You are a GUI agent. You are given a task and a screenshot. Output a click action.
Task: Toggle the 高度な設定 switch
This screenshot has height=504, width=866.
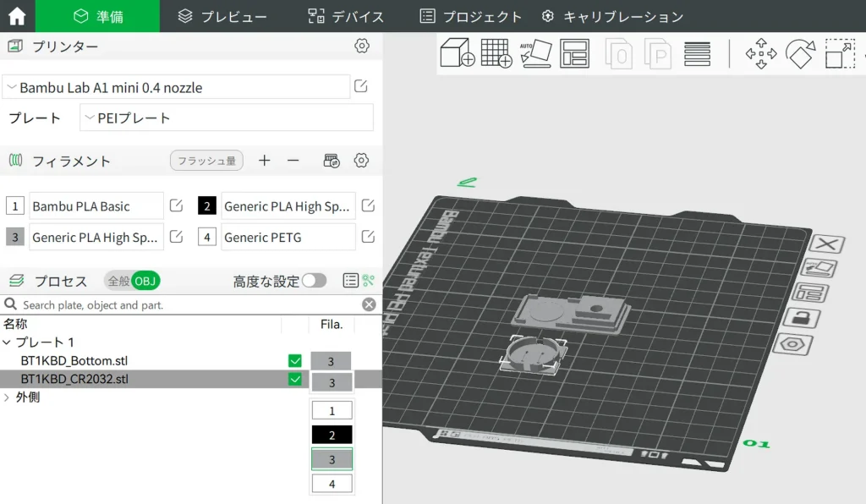(314, 281)
